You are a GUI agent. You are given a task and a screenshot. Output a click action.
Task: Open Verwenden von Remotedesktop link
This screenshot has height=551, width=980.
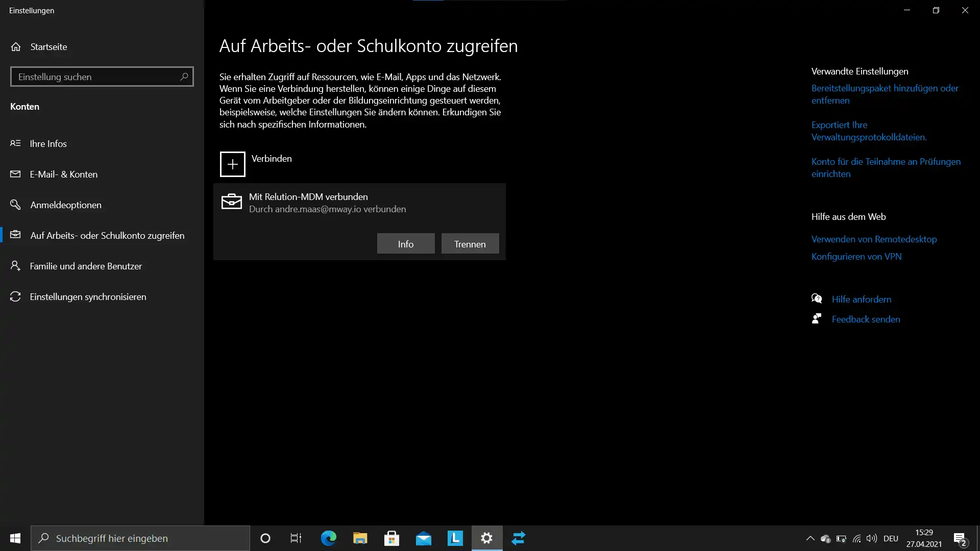coord(874,239)
